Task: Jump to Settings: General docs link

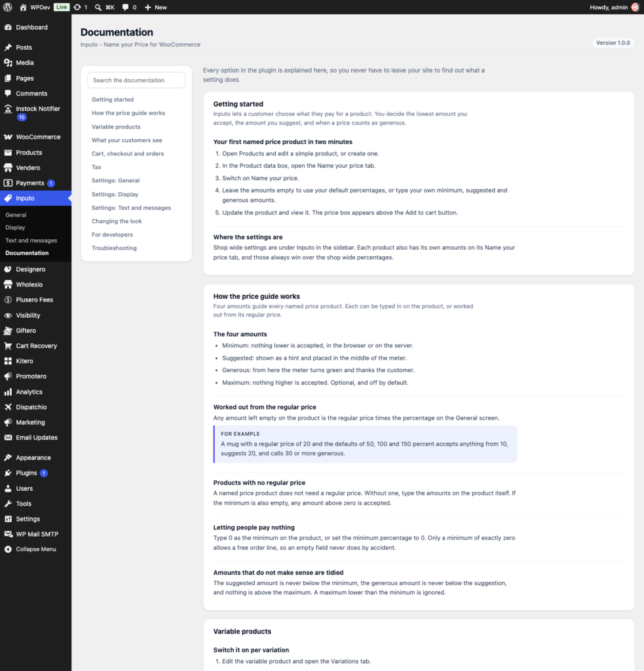Action: (x=115, y=181)
